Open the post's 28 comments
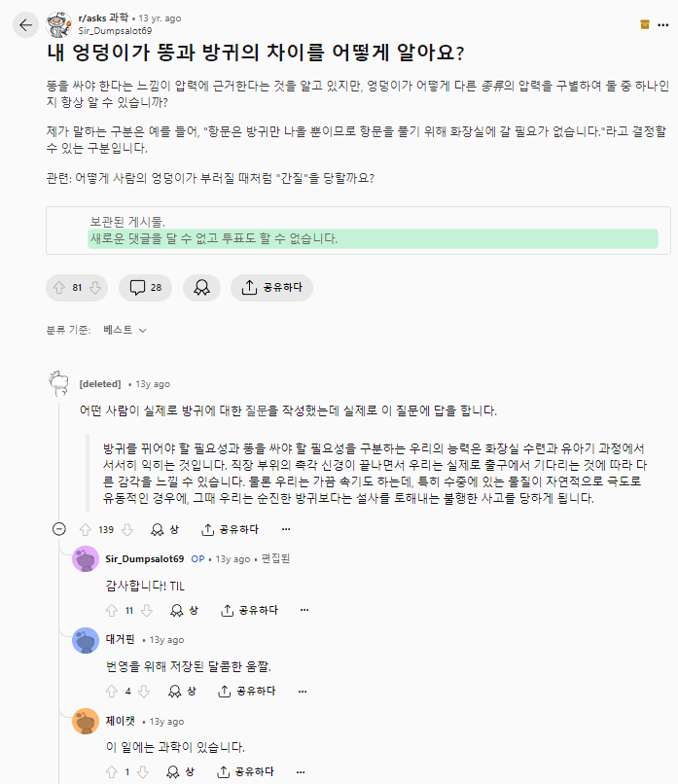 click(x=146, y=287)
